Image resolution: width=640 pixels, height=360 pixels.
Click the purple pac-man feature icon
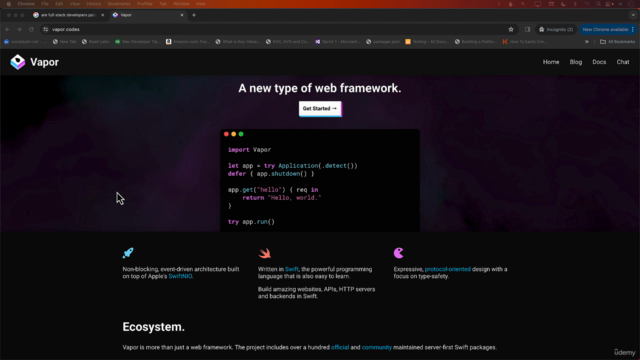398,253
